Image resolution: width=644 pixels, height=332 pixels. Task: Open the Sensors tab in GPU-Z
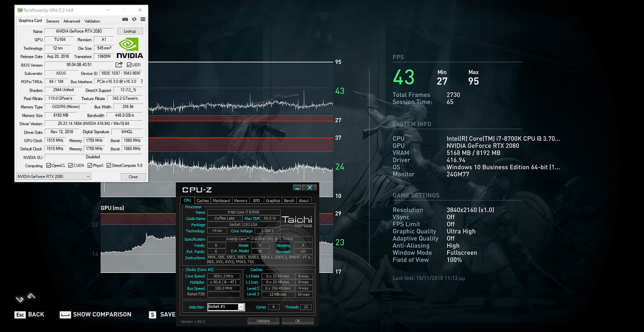pos(53,21)
